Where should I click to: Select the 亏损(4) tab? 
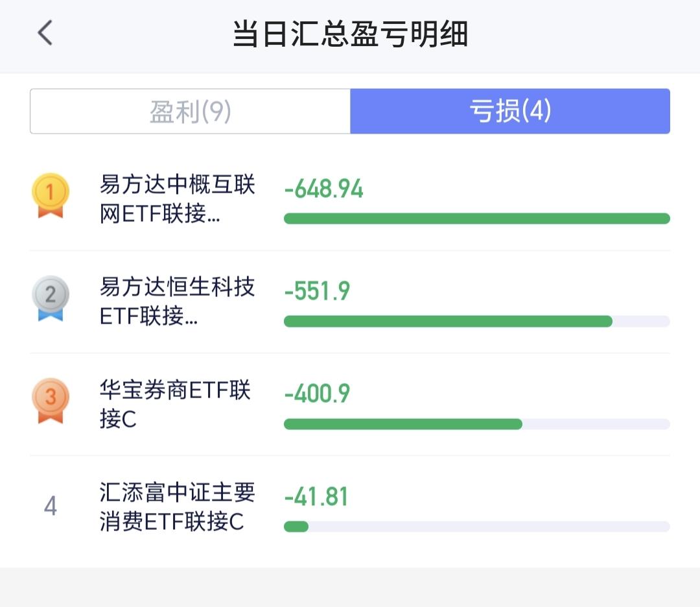click(x=510, y=111)
